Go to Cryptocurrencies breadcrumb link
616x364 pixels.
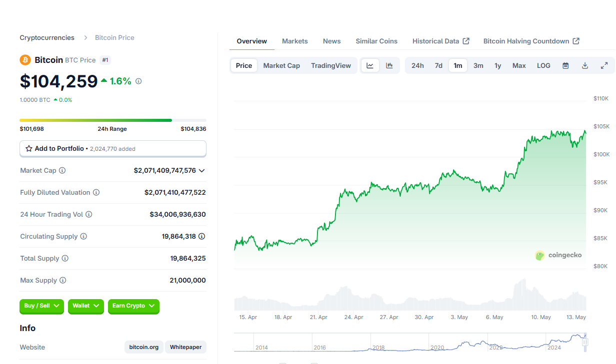(47, 38)
